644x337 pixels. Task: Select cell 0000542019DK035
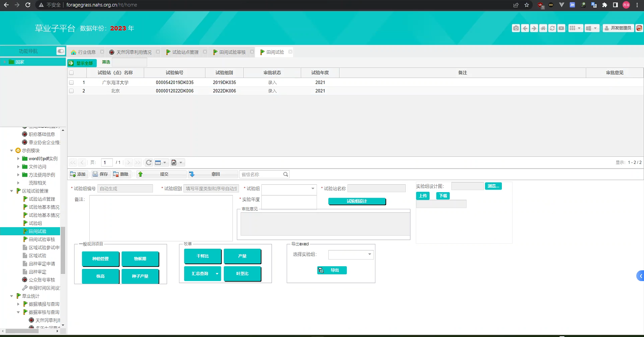point(175,83)
